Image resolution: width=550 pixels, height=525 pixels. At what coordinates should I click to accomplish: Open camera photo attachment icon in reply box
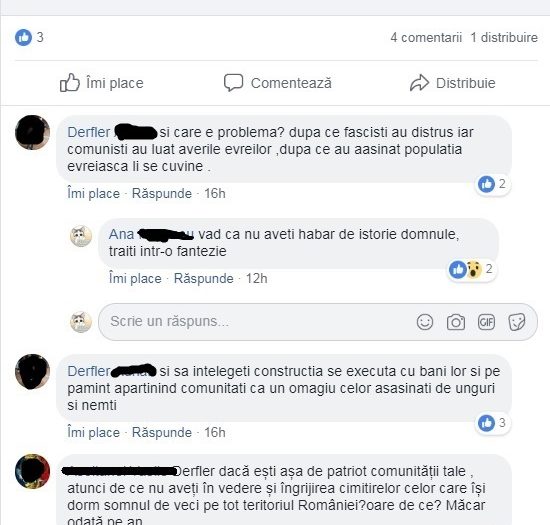coord(456,322)
